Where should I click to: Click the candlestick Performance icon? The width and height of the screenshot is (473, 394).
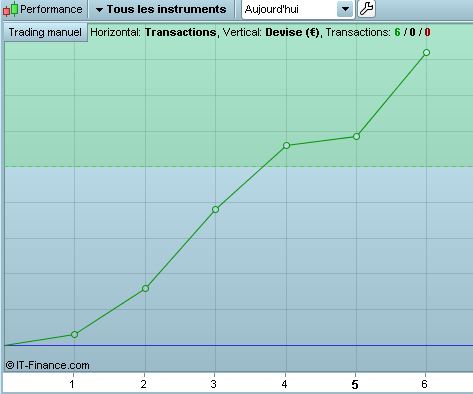[x=10, y=9]
